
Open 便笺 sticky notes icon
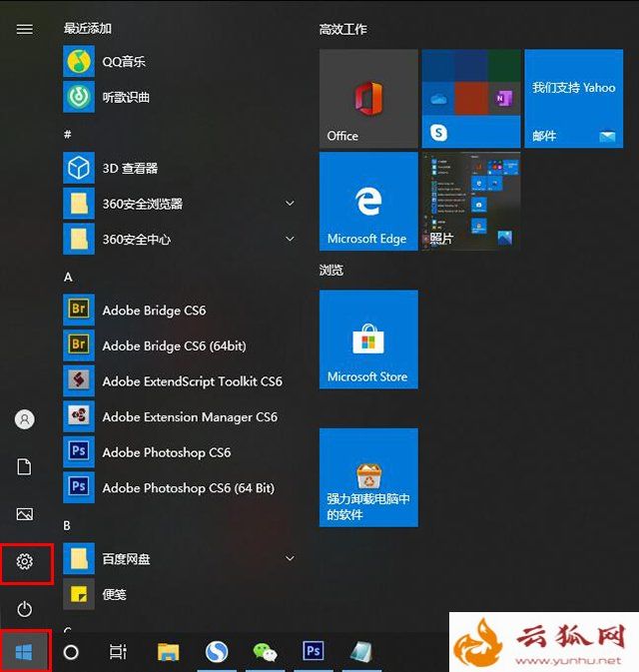pyautogui.click(x=79, y=594)
